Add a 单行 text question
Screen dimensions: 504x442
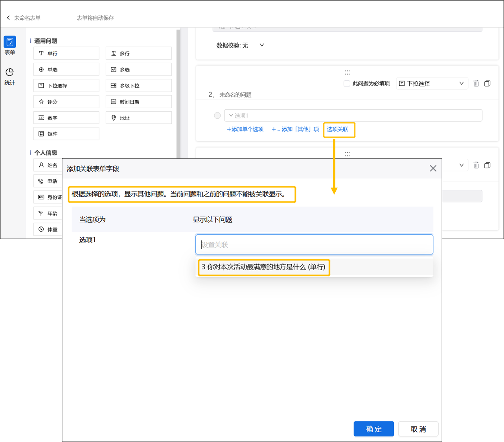(66, 53)
